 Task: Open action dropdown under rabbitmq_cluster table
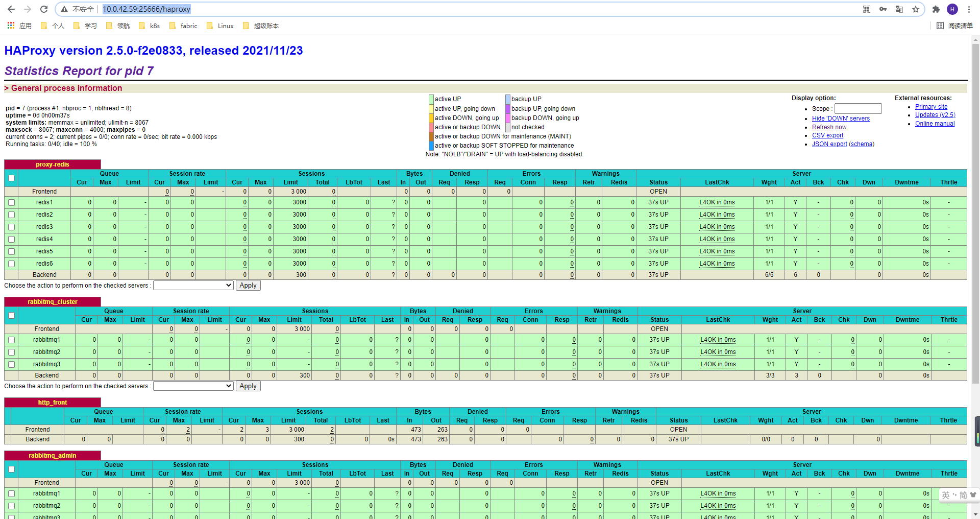pos(193,386)
